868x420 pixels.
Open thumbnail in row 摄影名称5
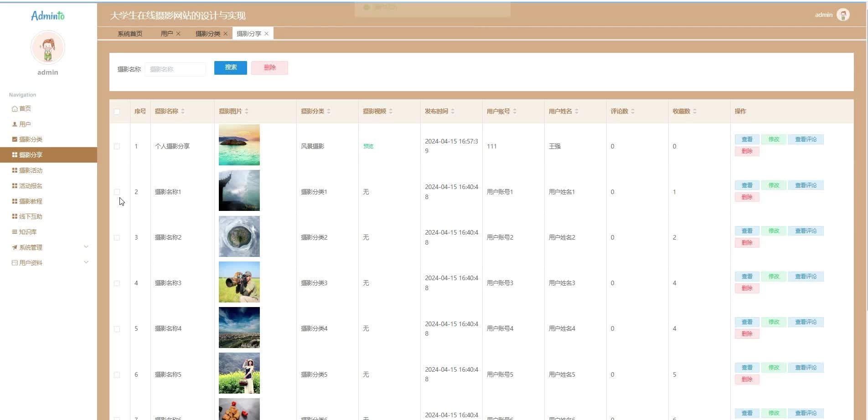pyautogui.click(x=239, y=373)
